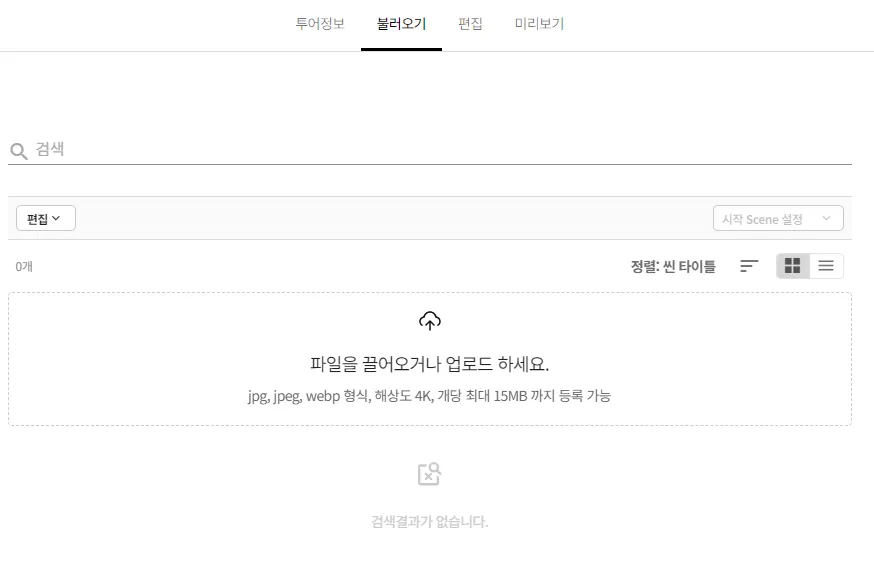Click the 정렬: 씬 타이틀 sort label
Viewport: 874px width, 576px height.
(673, 267)
